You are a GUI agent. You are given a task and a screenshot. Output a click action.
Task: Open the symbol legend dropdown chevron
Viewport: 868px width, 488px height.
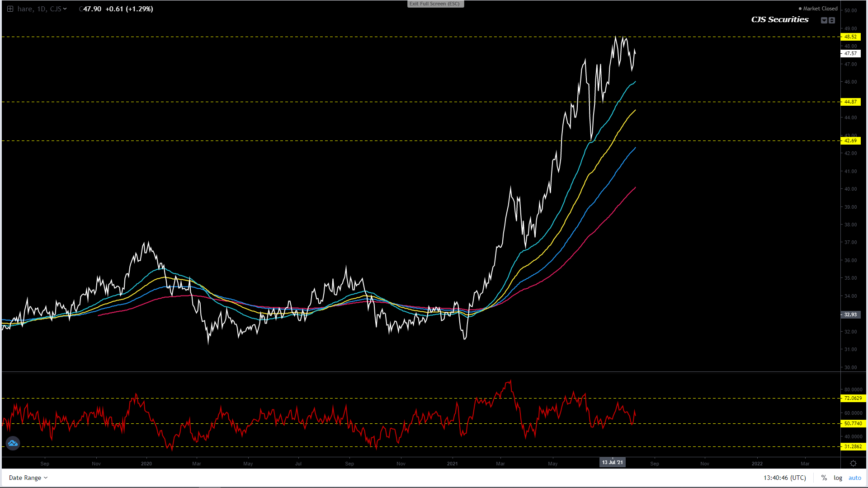coord(65,9)
